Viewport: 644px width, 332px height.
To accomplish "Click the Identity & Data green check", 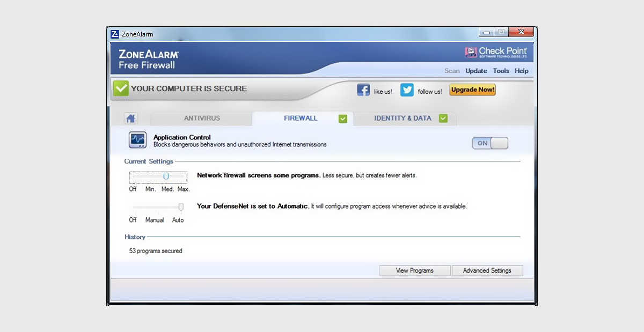I will click(443, 119).
